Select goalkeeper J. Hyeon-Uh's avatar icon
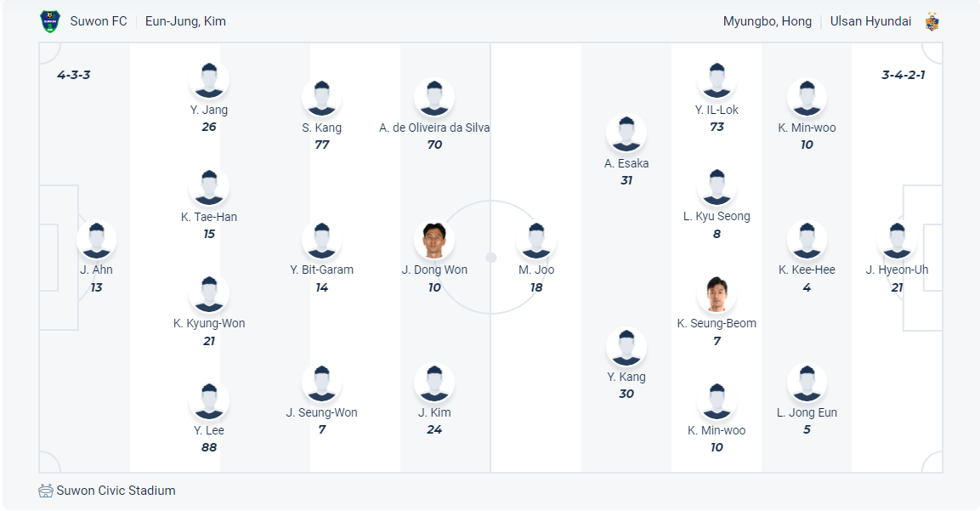The height and width of the screenshot is (511, 980). pos(897,240)
